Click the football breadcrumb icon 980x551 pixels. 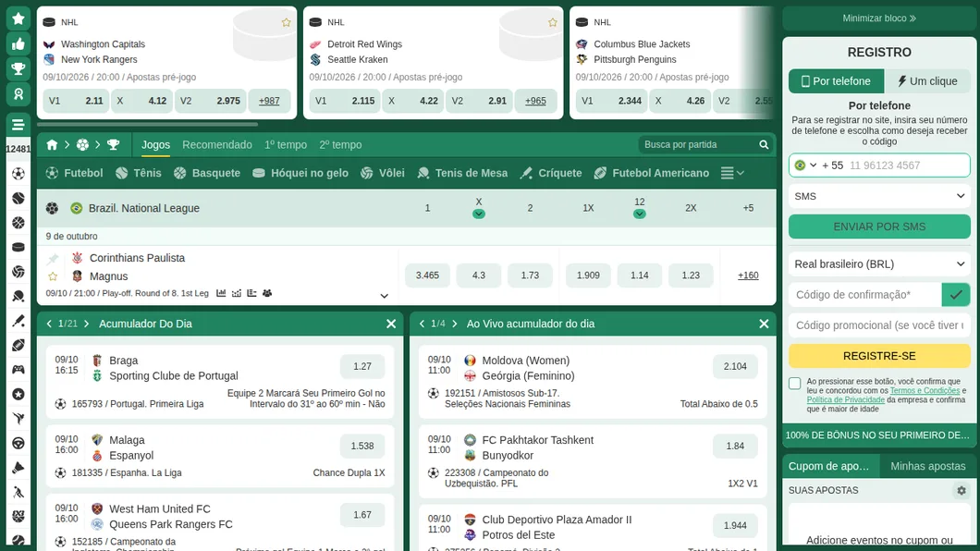pos(82,145)
